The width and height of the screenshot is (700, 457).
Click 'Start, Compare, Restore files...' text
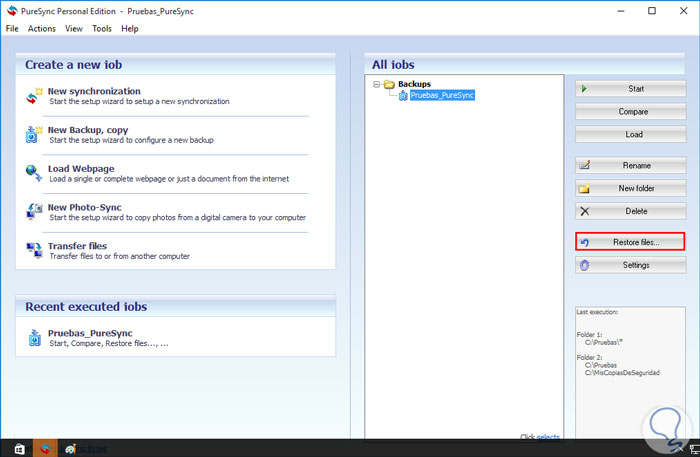(x=109, y=344)
